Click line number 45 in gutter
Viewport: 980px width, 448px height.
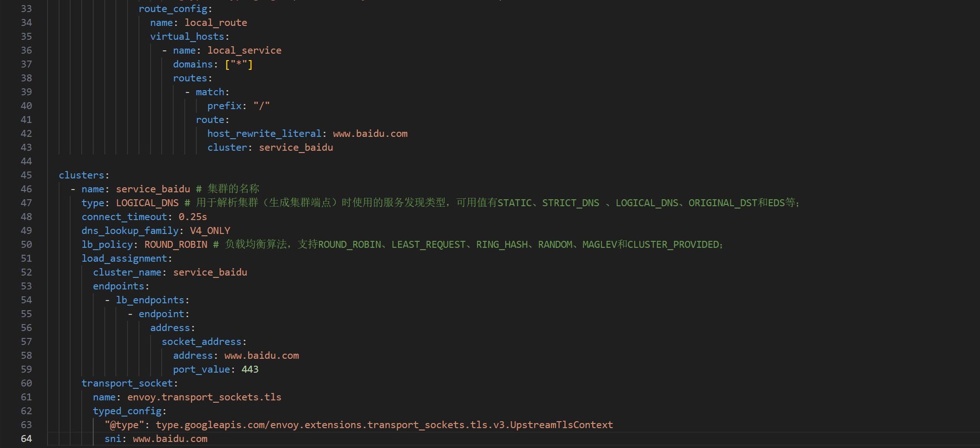26,175
